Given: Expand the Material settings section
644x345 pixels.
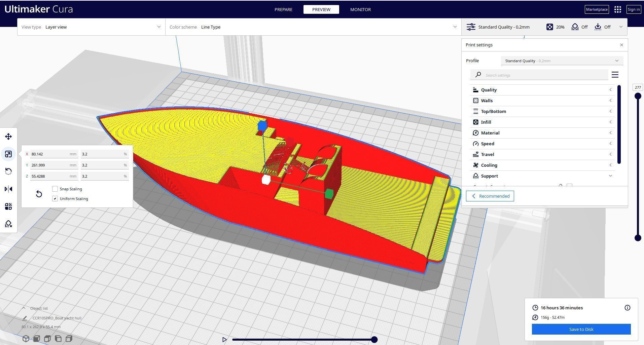Looking at the screenshot, I should (x=542, y=133).
